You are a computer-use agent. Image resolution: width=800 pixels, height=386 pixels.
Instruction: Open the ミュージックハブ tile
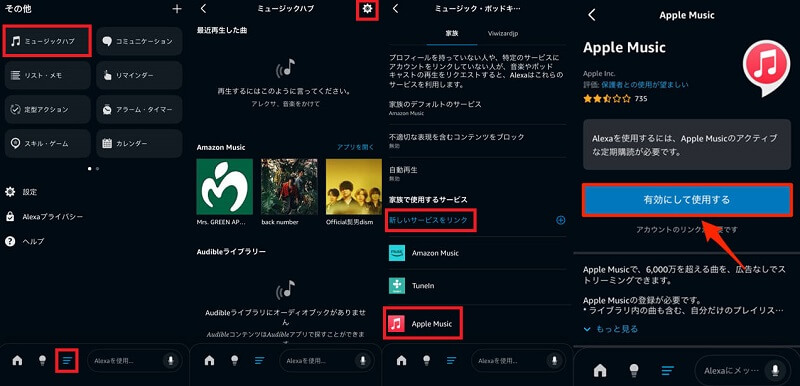point(47,41)
